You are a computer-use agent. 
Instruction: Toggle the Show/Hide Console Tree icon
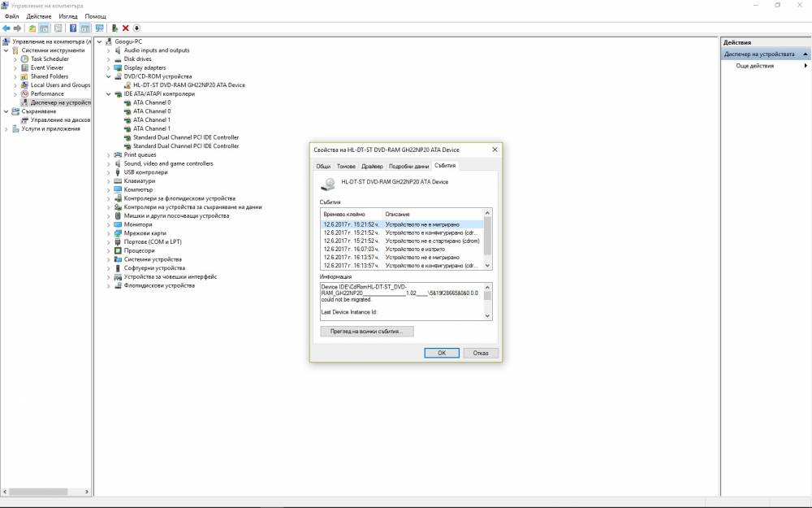click(x=44, y=28)
